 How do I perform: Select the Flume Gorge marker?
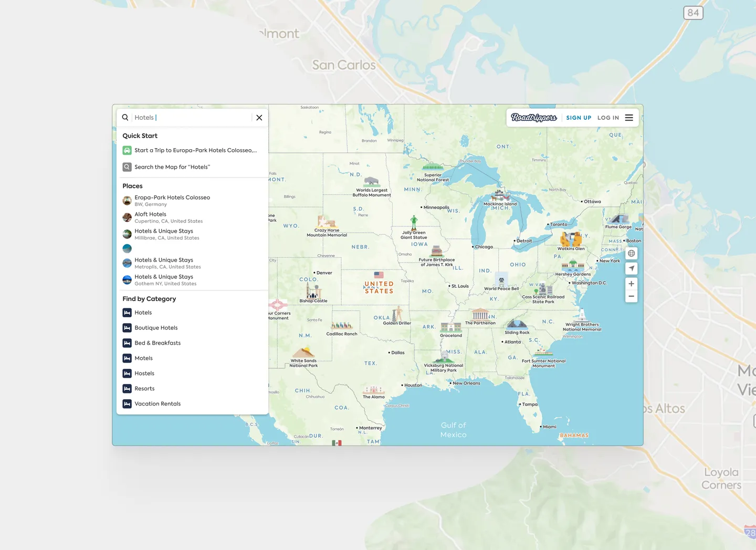[618, 222]
